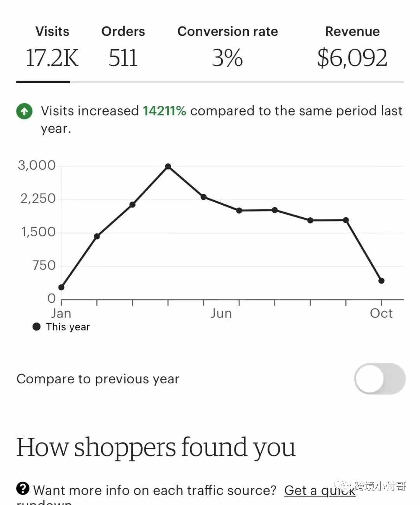
Task: Open the Get a quick rundown link
Action: pyautogui.click(x=320, y=491)
